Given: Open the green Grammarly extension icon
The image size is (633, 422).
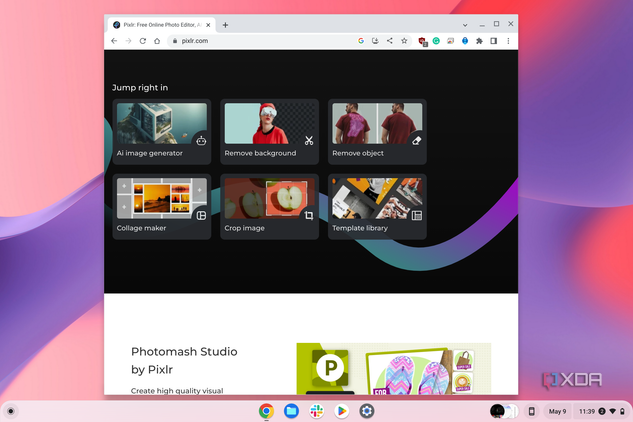Looking at the screenshot, I should pos(436,41).
